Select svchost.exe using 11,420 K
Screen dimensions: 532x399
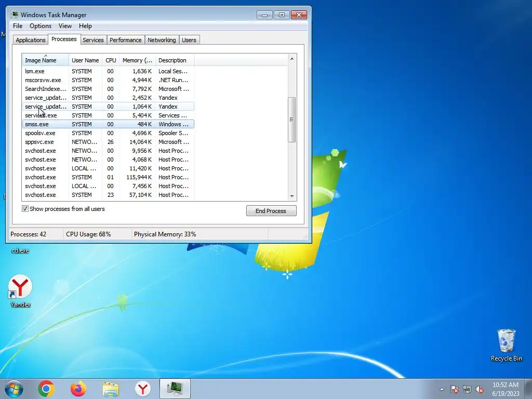[108, 168]
